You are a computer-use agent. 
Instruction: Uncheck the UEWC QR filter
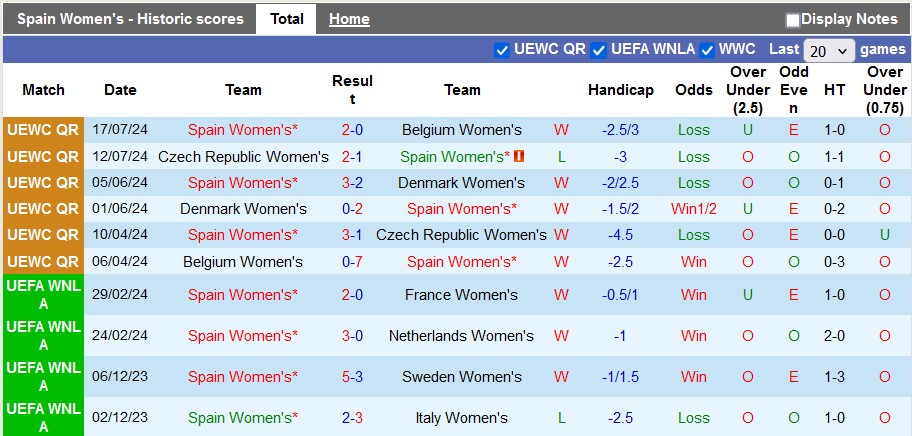[x=502, y=50]
